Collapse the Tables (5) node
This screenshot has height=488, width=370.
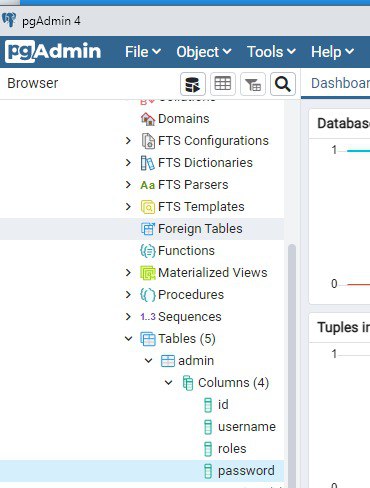pos(128,339)
